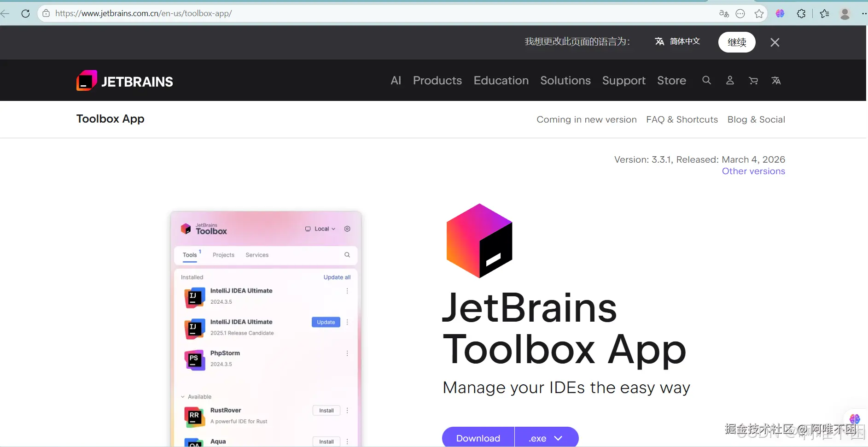Click the purple brain extension icon in toolbar
This screenshot has height=447, width=868.
tap(780, 14)
